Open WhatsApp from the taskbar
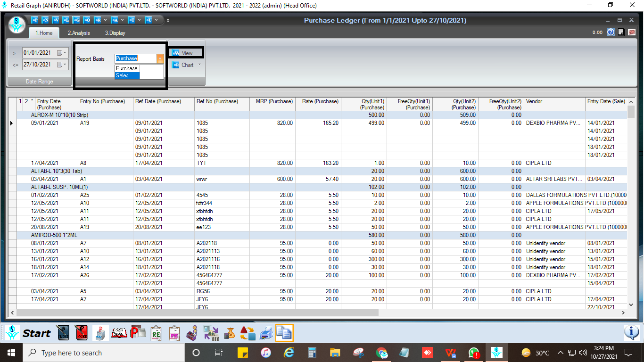The height and width of the screenshot is (362, 644). click(474, 353)
